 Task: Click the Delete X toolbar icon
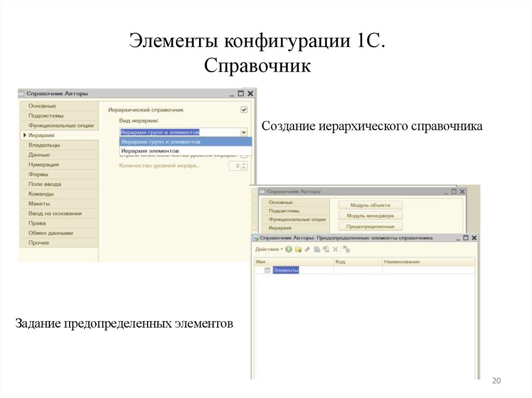335,250
